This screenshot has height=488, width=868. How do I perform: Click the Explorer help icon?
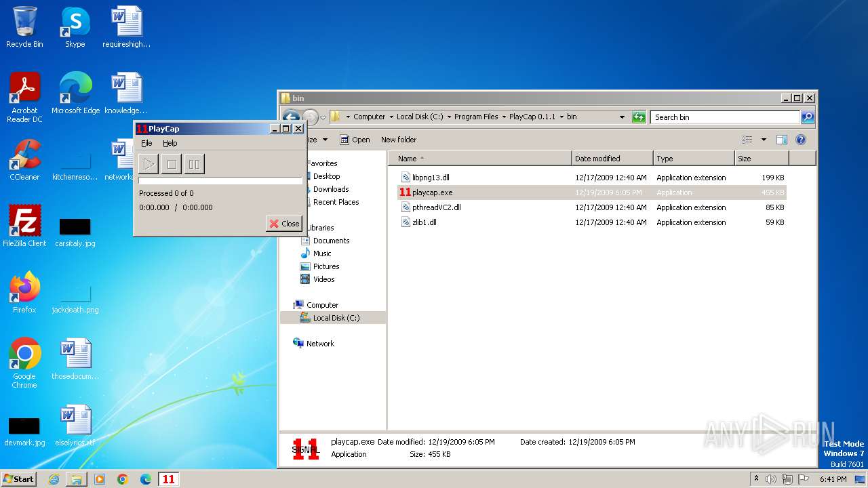(800, 140)
